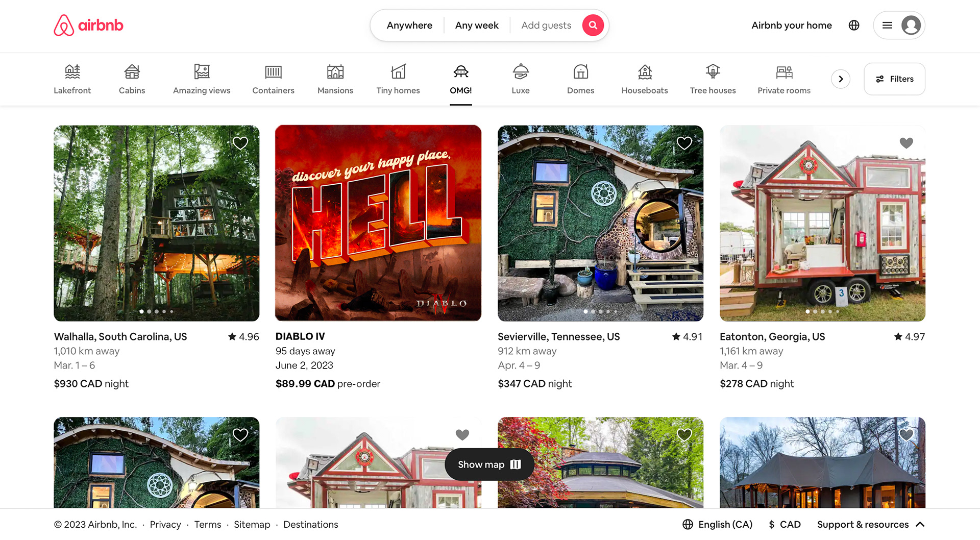Click '$278 CAD night' price text
The image size is (980, 540).
(757, 383)
